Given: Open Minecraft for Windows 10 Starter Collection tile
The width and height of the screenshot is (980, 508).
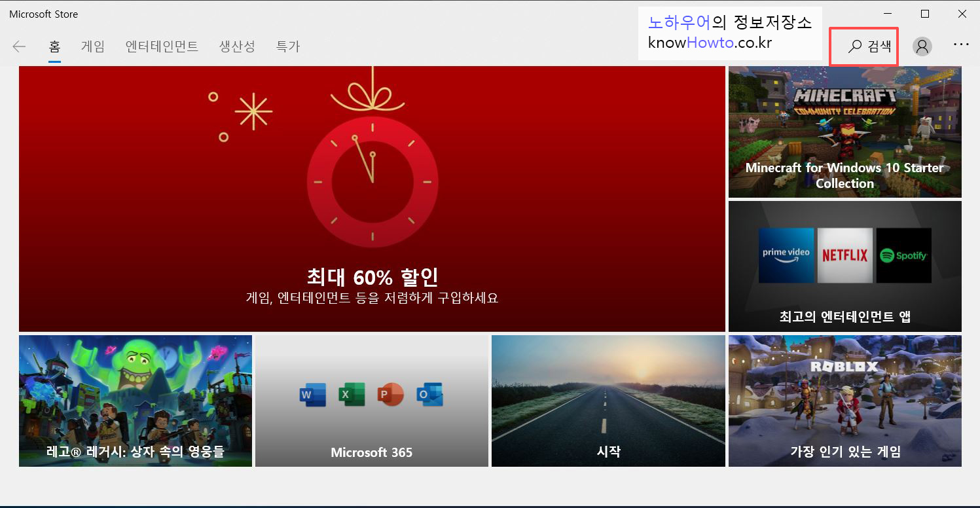Looking at the screenshot, I should [x=845, y=132].
